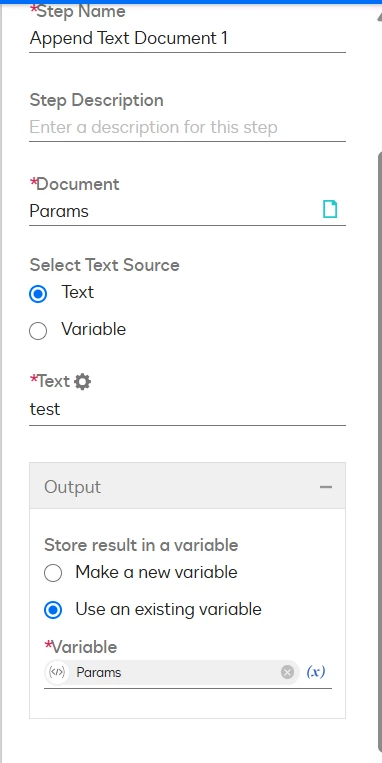This screenshot has height=763, width=382.
Task: Collapse Output section with the minus icon
Action: point(326,487)
